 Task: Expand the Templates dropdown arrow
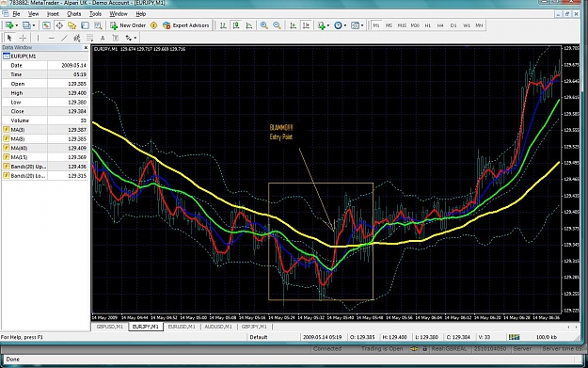(362, 25)
